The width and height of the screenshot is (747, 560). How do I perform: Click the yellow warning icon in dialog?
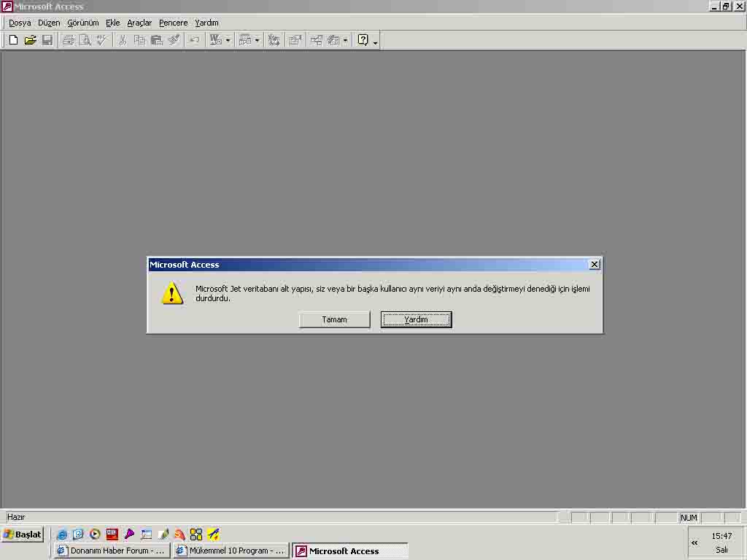pos(172,293)
